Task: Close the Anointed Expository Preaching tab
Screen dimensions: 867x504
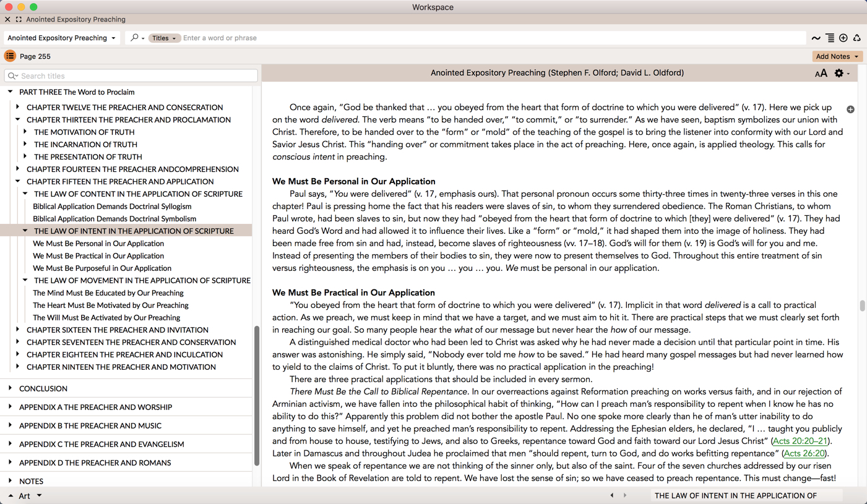Action: click(7, 19)
